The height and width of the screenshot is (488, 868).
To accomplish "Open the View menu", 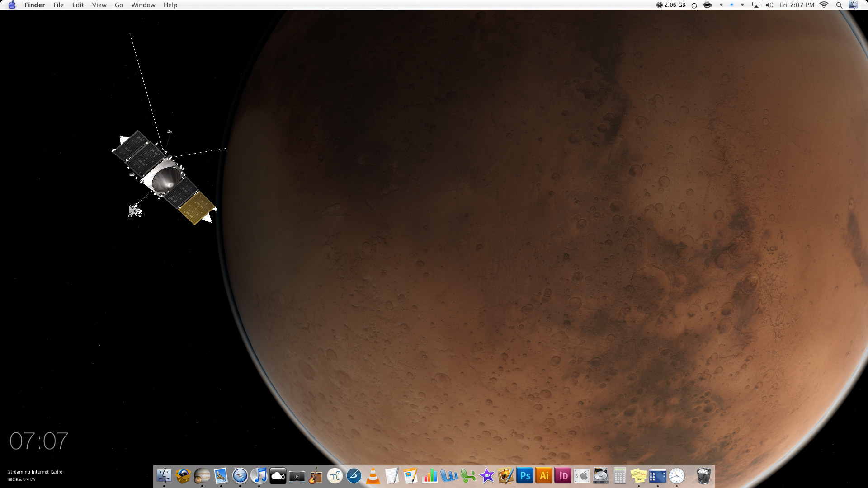I will pos(99,5).
